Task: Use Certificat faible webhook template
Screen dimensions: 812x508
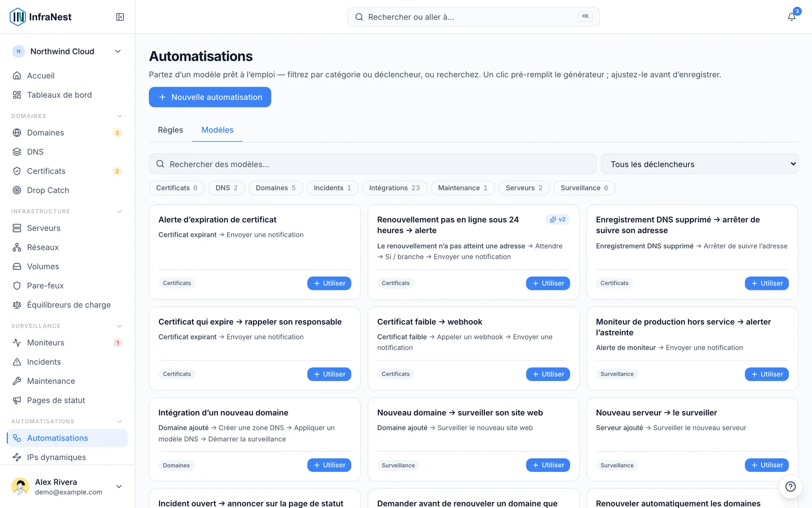Action: click(548, 374)
